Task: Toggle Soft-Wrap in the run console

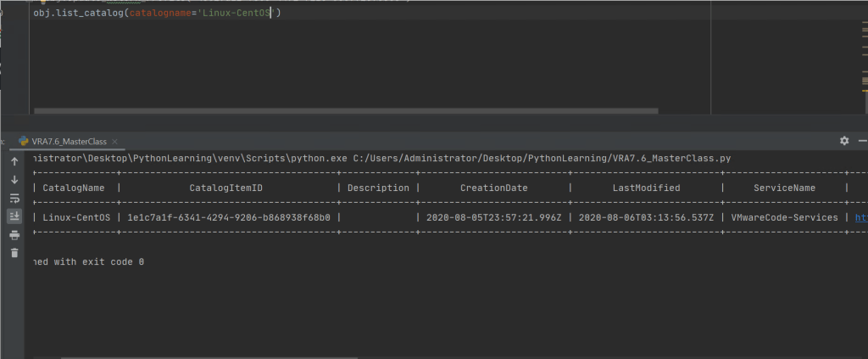Action: click(14, 199)
